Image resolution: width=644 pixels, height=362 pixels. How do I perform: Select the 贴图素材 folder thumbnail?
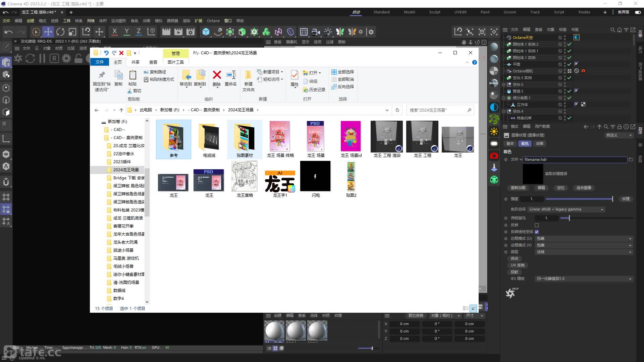[x=245, y=139]
